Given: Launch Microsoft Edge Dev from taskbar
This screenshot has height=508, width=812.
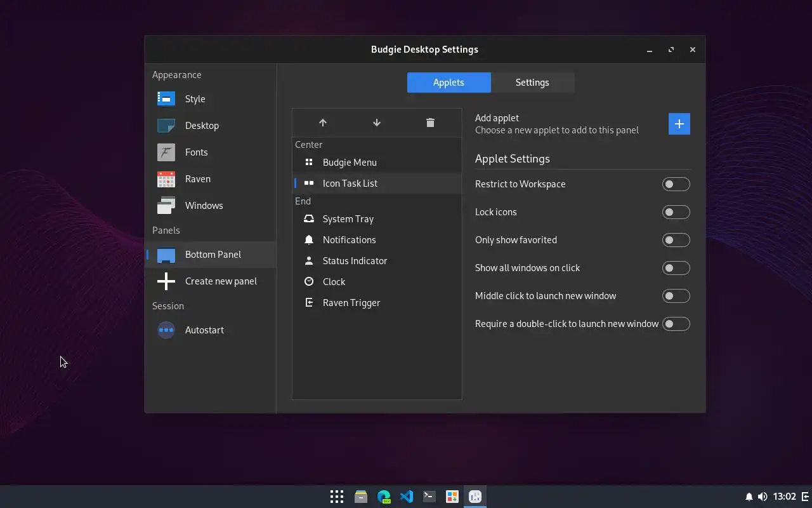Looking at the screenshot, I should coord(384,497).
